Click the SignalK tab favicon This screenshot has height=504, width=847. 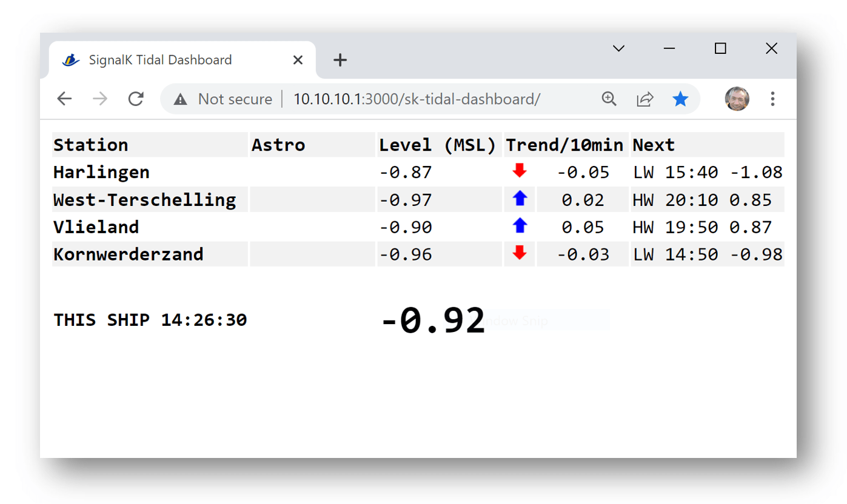[x=71, y=60]
